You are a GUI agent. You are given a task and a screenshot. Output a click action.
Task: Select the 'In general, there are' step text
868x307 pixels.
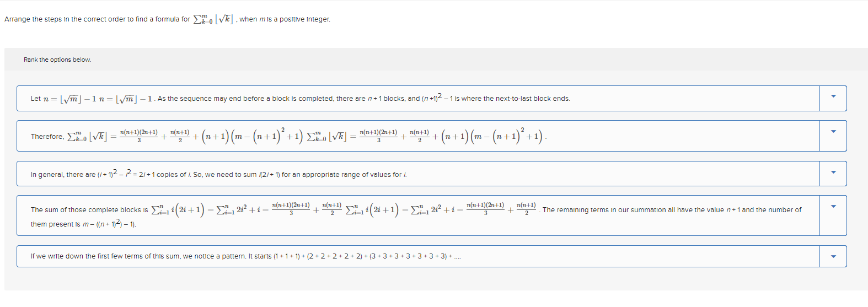click(219, 174)
